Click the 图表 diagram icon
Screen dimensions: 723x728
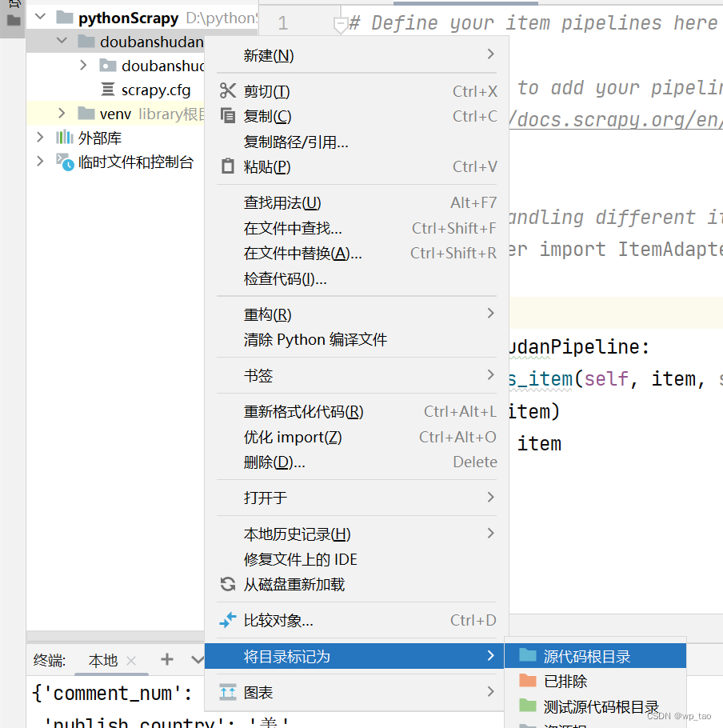tap(227, 691)
